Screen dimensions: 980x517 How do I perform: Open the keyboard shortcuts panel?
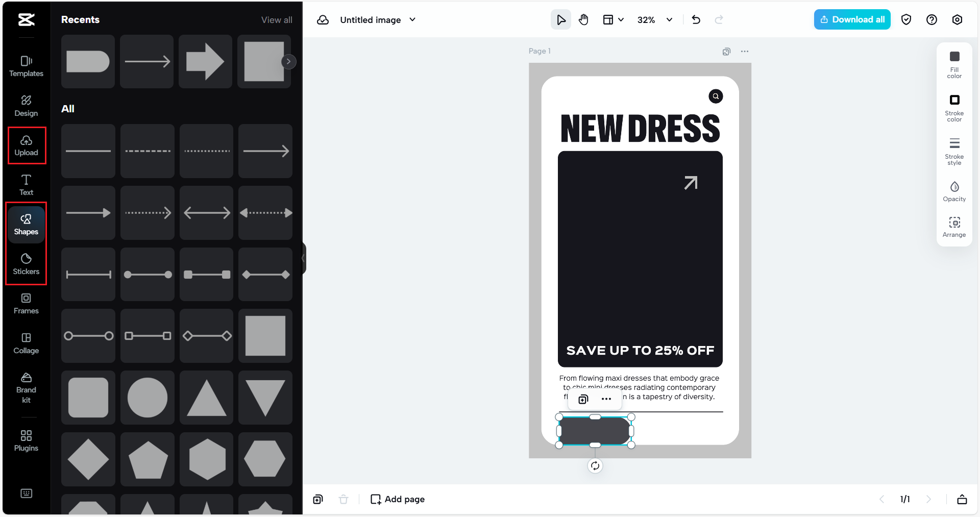click(x=26, y=493)
